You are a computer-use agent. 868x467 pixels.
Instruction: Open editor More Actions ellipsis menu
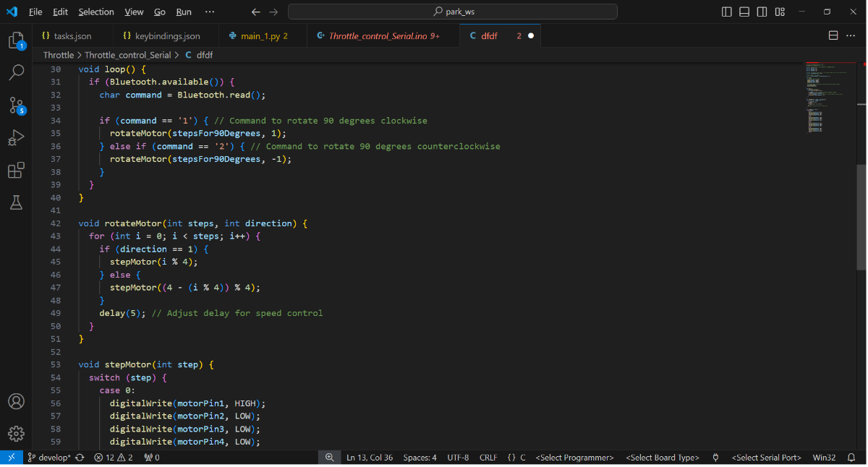[x=851, y=35]
